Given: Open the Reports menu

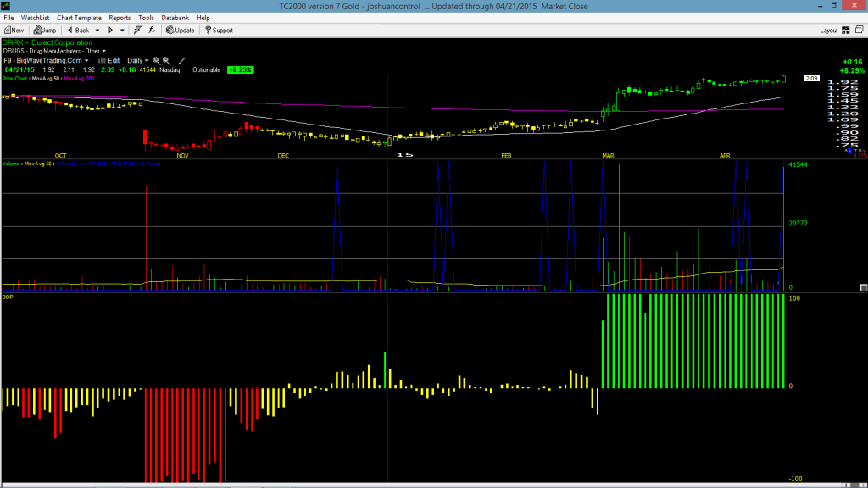Looking at the screenshot, I should point(120,18).
